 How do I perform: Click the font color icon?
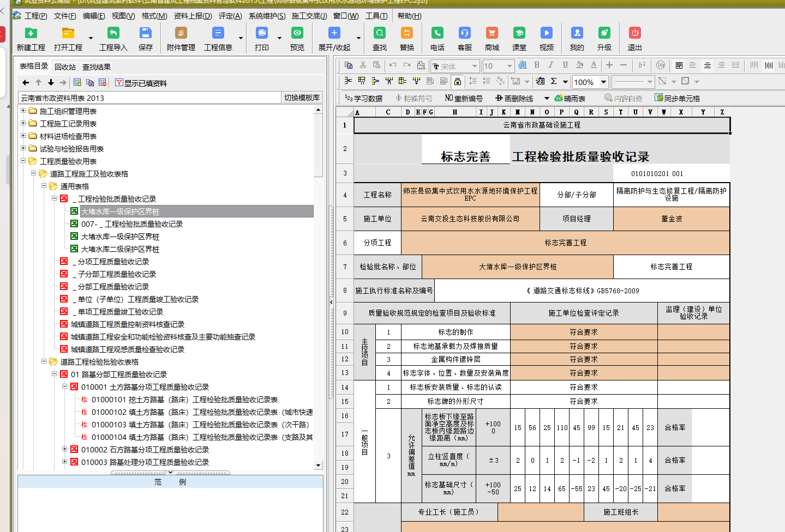(x=594, y=65)
